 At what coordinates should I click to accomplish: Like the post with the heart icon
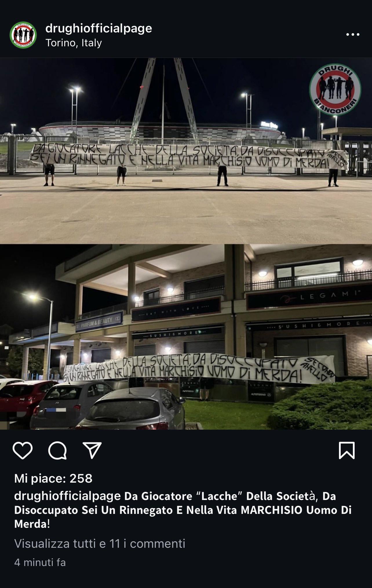[x=22, y=450]
